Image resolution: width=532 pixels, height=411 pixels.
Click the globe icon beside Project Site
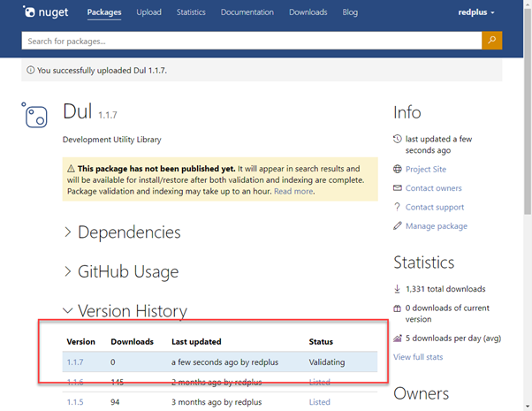click(x=398, y=169)
